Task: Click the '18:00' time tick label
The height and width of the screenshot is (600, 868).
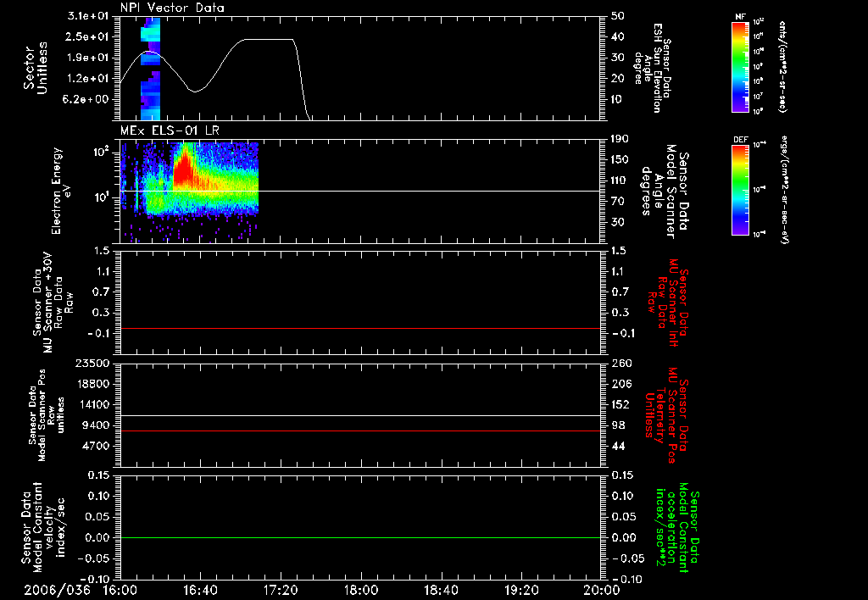Action: point(361,590)
